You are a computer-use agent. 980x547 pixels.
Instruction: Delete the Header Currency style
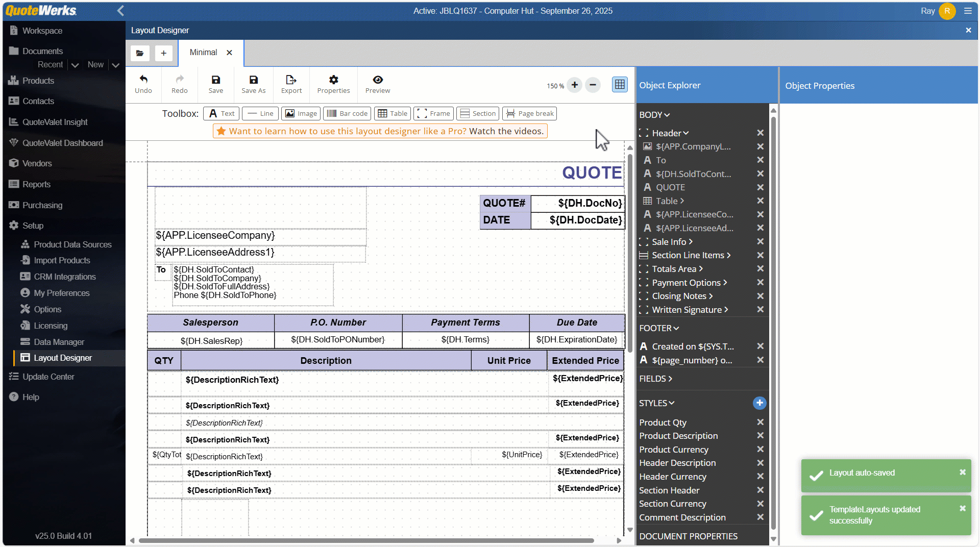click(760, 476)
